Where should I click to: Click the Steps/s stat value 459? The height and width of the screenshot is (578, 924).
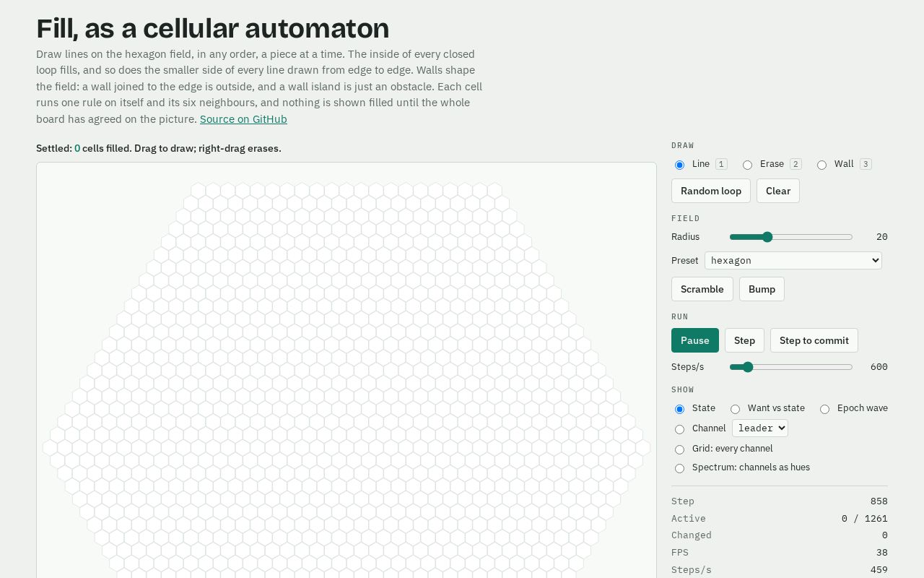[879, 570]
